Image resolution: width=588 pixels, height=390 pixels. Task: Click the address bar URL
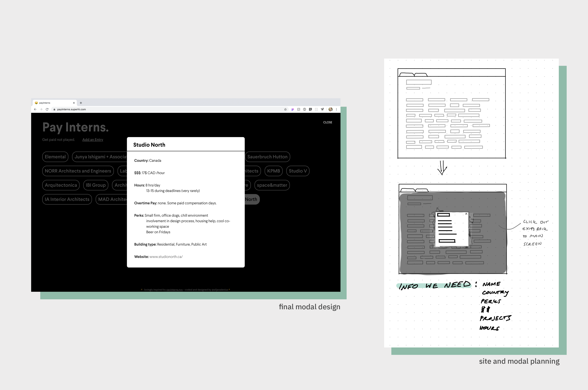[x=72, y=109]
